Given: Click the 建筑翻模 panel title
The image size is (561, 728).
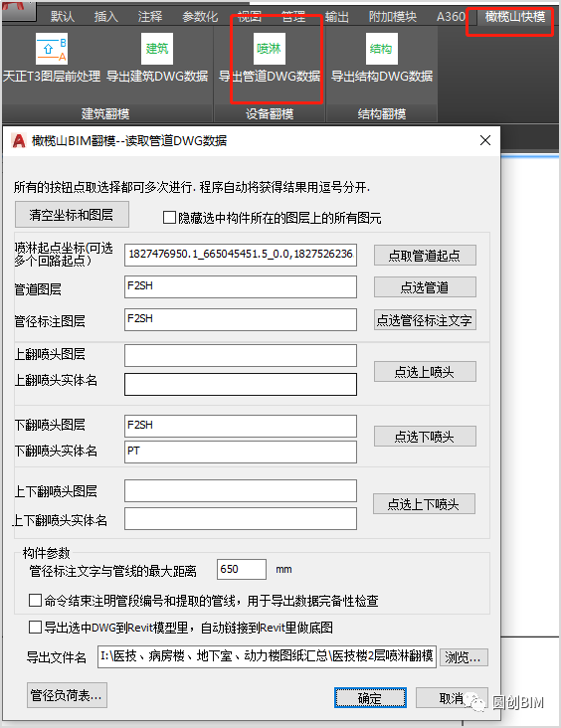Looking at the screenshot, I should [x=105, y=113].
